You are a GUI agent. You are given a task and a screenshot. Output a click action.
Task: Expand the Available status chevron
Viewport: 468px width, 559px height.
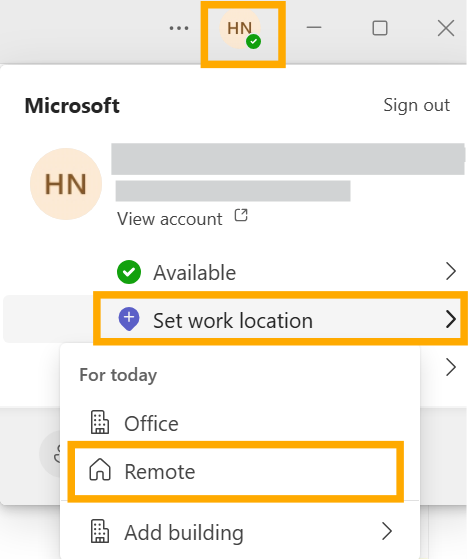click(x=451, y=272)
